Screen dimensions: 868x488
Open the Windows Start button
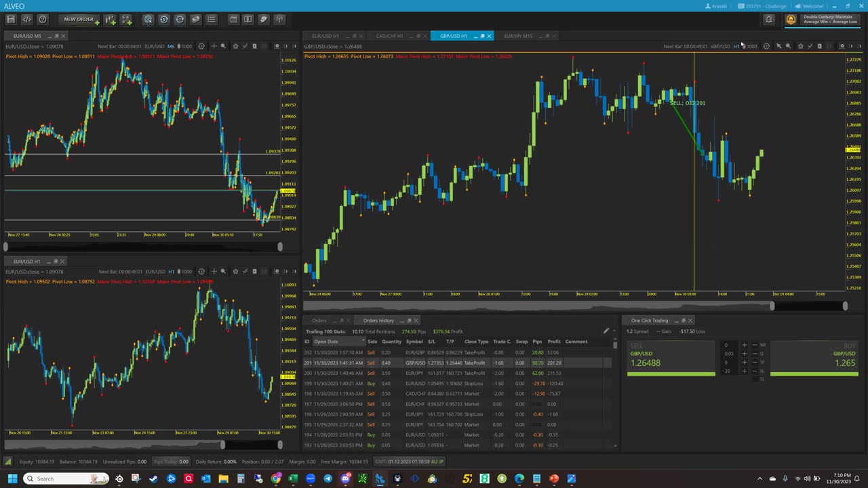(x=12, y=479)
